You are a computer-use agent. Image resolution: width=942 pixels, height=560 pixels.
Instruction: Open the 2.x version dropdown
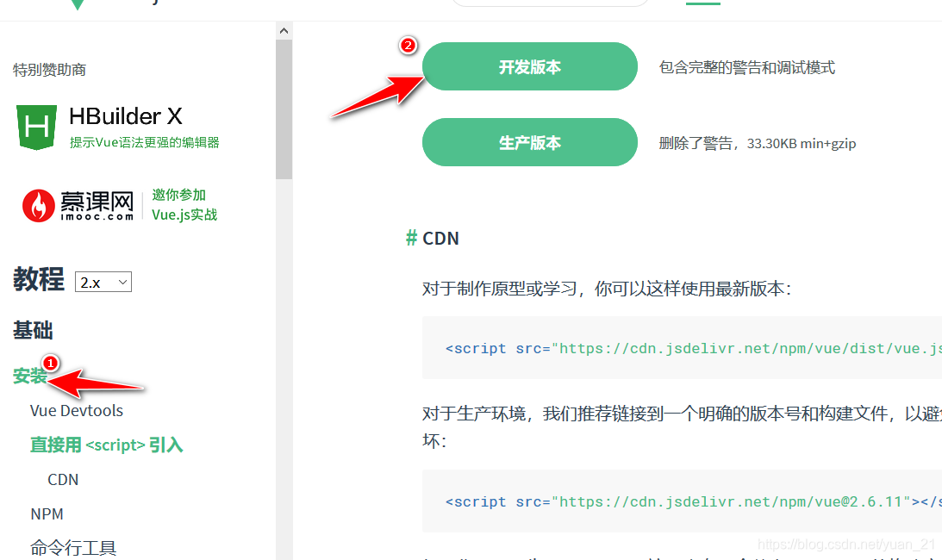(103, 283)
